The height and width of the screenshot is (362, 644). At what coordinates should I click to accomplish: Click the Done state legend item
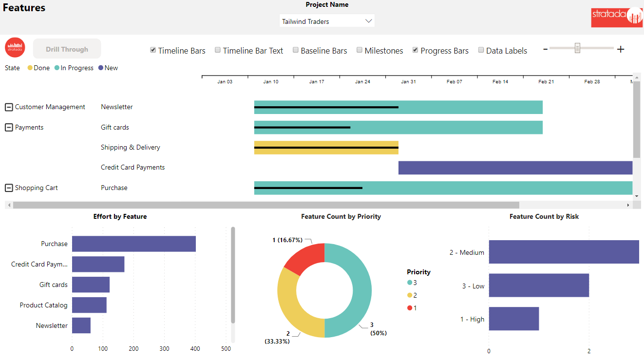tap(38, 68)
